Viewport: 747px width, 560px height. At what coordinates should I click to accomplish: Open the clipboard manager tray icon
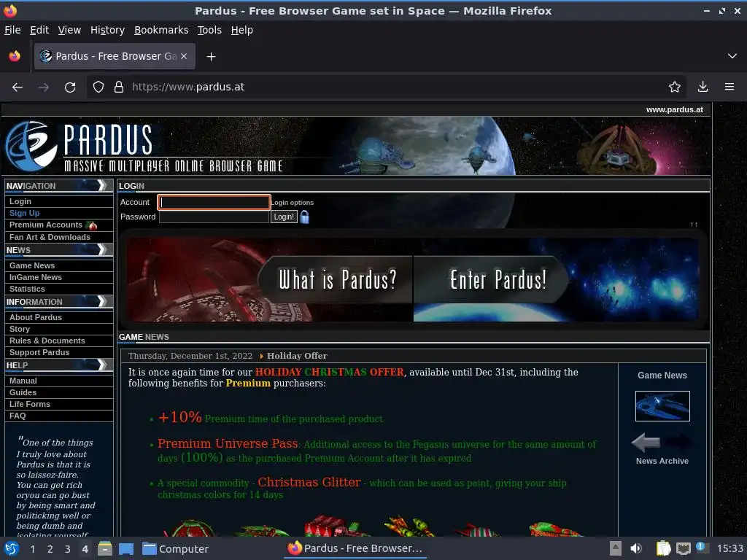coord(663,548)
